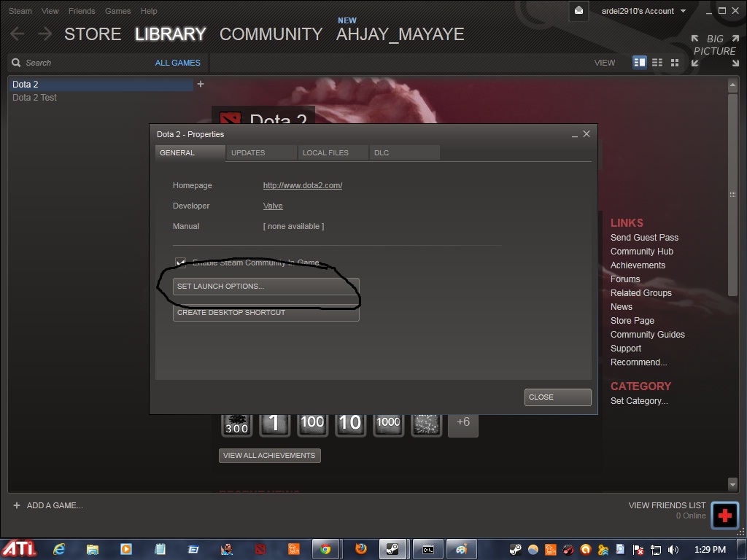747x560 pixels.
Task: Open the Steam menu
Action: pos(20,10)
